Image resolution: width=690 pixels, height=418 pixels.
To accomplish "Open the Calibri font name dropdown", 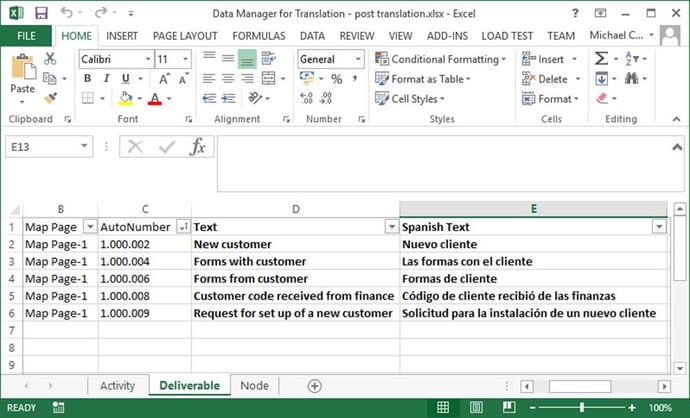I will [148, 59].
